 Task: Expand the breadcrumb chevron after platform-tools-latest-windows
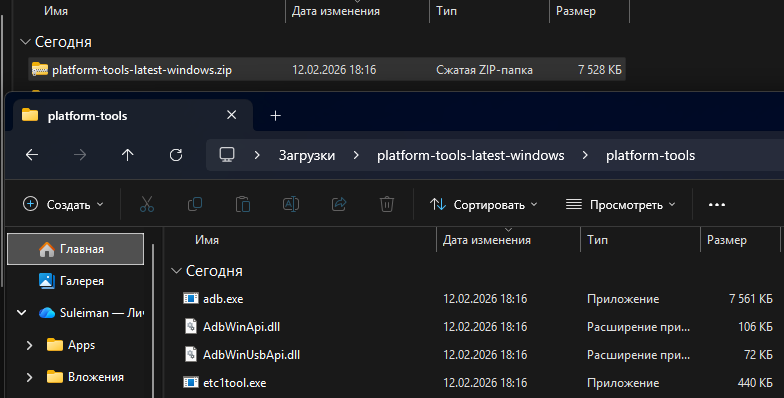pyautogui.click(x=585, y=156)
